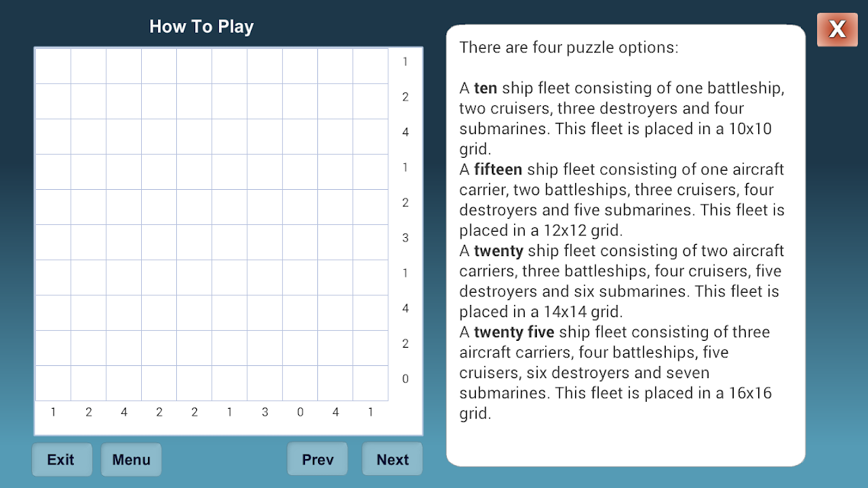This screenshot has width=868, height=488.
Task: Close the help panel with X
Action: (x=837, y=29)
